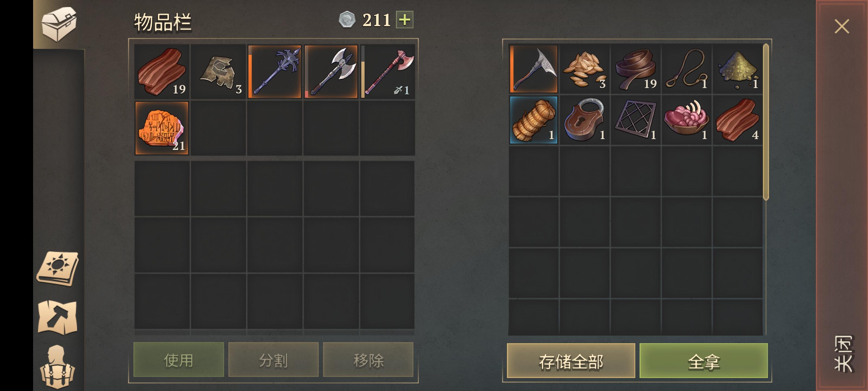Select the orange rune tablet stack

pyautogui.click(x=162, y=128)
